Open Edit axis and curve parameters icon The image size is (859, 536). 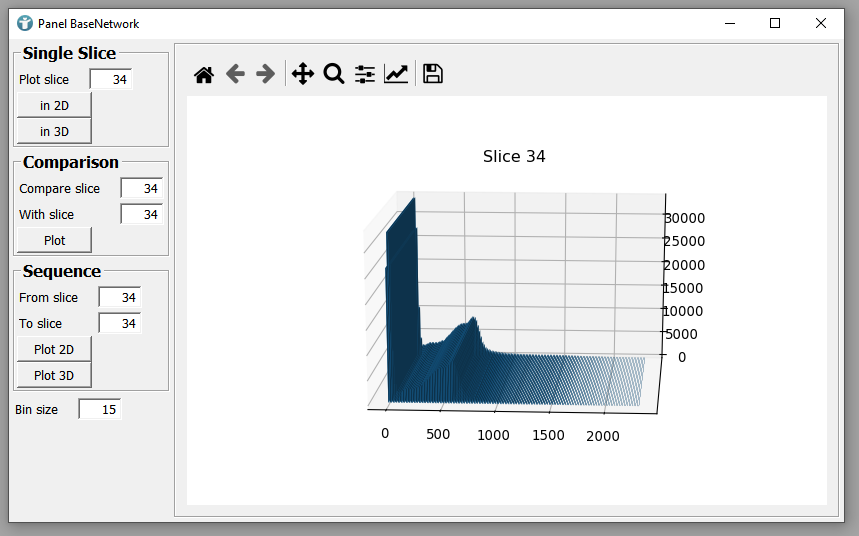396,74
